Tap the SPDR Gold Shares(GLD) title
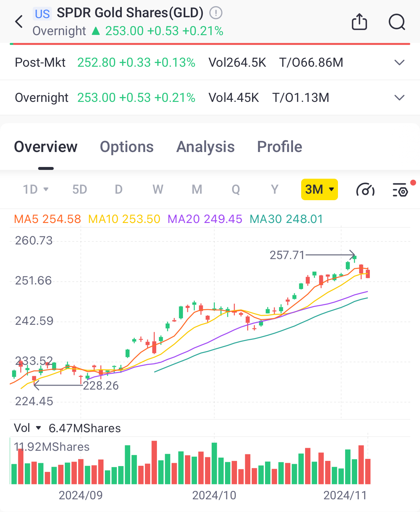The width and height of the screenshot is (420, 512). coord(130,13)
